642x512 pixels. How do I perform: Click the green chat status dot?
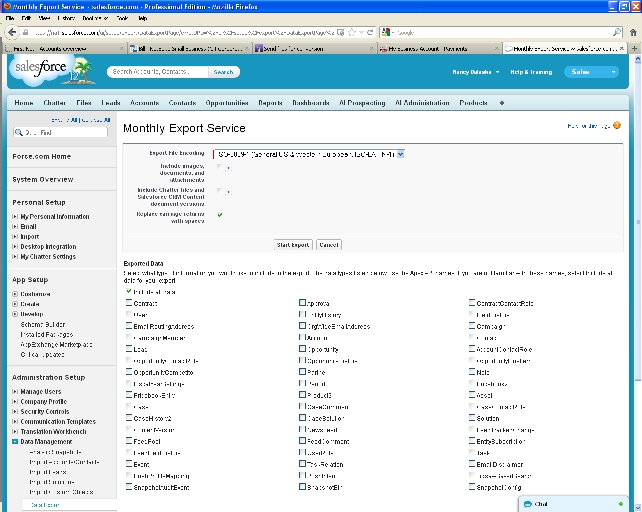click(x=621, y=504)
